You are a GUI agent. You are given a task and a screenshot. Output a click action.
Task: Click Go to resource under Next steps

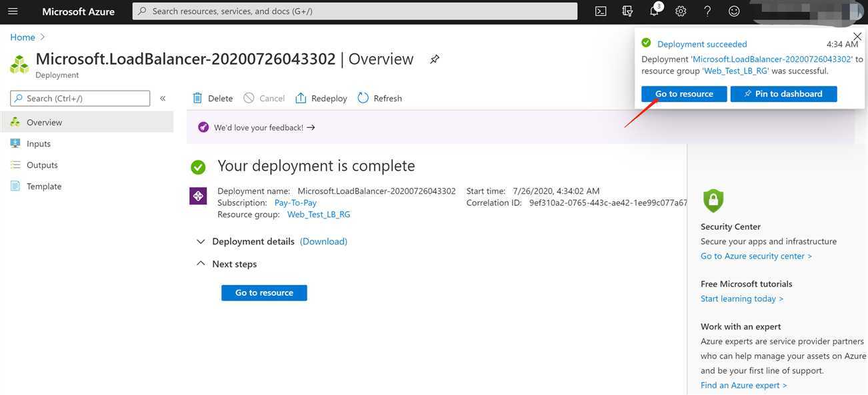pos(264,292)
